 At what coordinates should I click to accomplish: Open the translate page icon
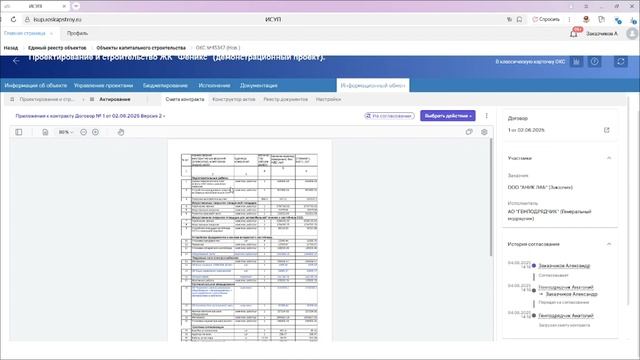click(x=509, y=19)
